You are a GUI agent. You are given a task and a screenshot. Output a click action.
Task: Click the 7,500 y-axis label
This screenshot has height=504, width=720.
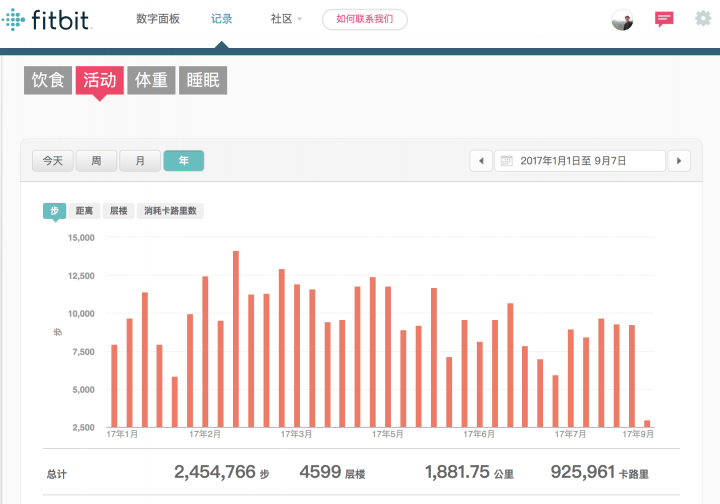point(83,352)
